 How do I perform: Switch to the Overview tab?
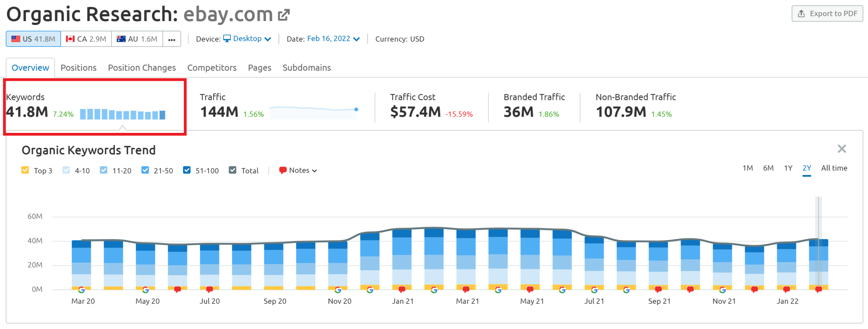click(30, 68)
